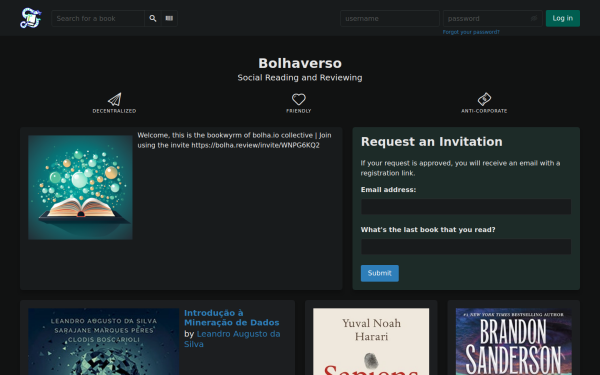Click the Decentralized paper plane icon
600x375 pixels.
tap(114, 99)
